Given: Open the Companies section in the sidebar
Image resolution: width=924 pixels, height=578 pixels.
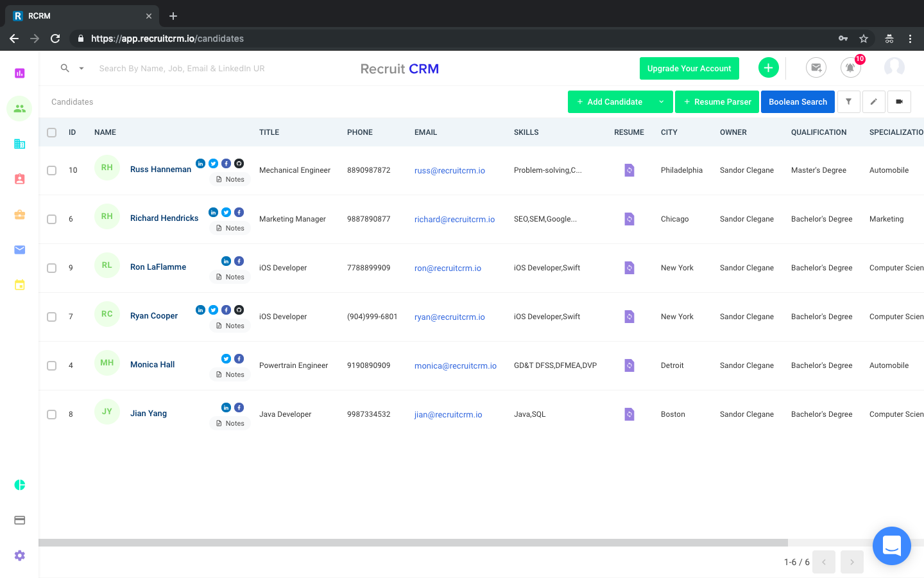Looking at the screenshot, I should coord(19,144).
